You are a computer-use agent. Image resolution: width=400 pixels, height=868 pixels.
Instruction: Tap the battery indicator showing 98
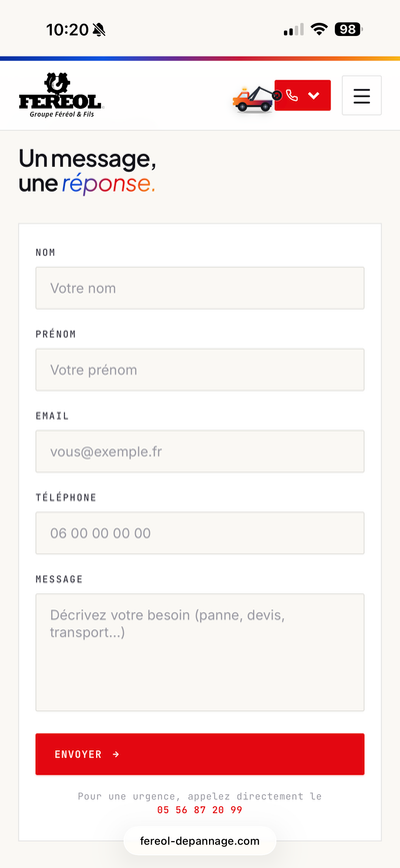point(348,29)
